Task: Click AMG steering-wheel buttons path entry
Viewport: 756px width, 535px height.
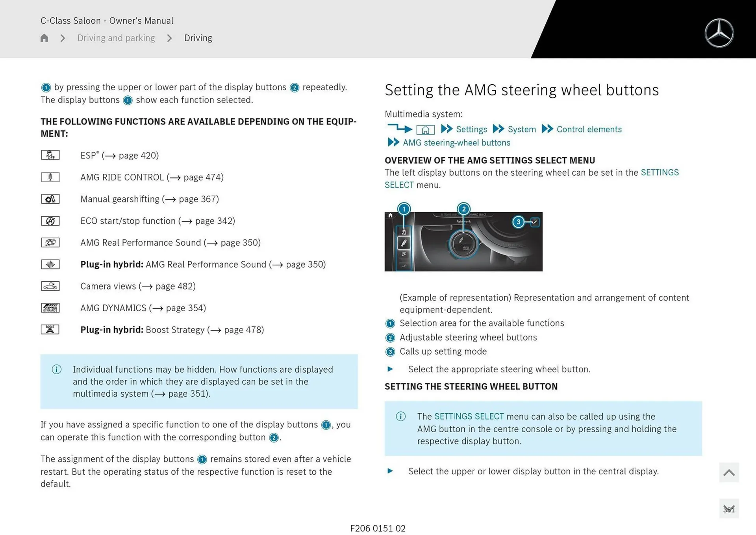Action: (x=456, y=143)
